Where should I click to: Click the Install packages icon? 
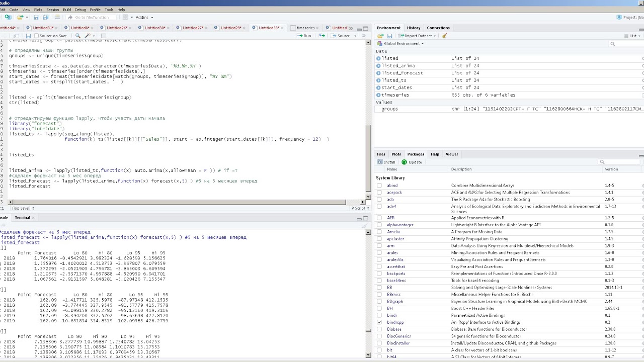coord(380,162)
